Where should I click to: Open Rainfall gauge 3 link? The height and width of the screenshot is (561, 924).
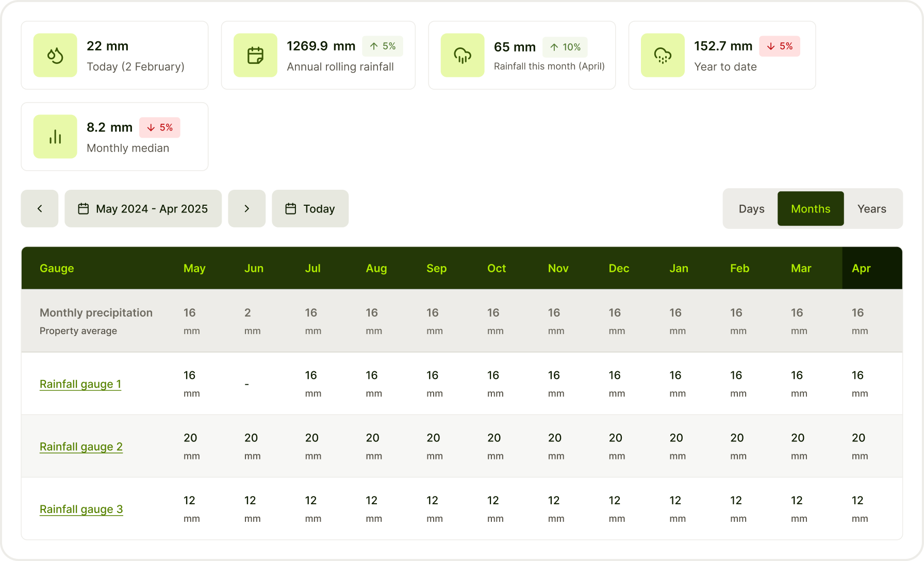point(81,509)
